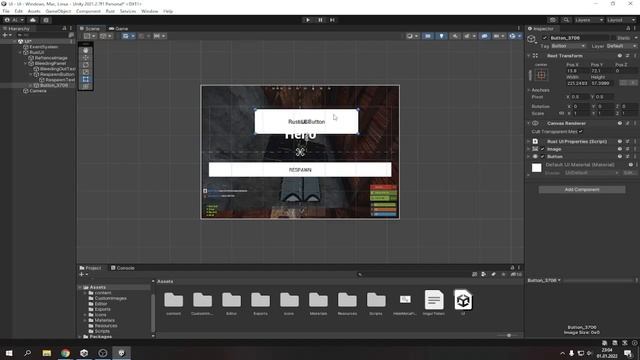
Task: Select EventSystem in Hierarchy
Action: (44, 47)
